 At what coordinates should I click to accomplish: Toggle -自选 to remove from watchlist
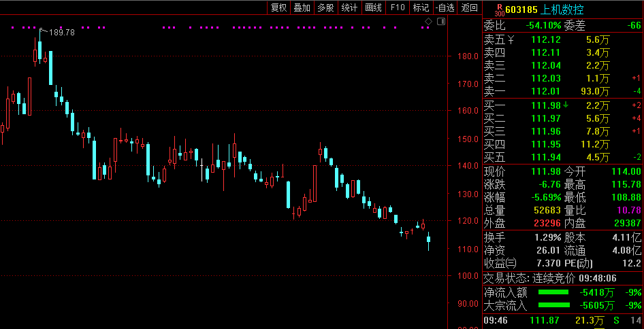pyautogui.click(x=445, y=7)
